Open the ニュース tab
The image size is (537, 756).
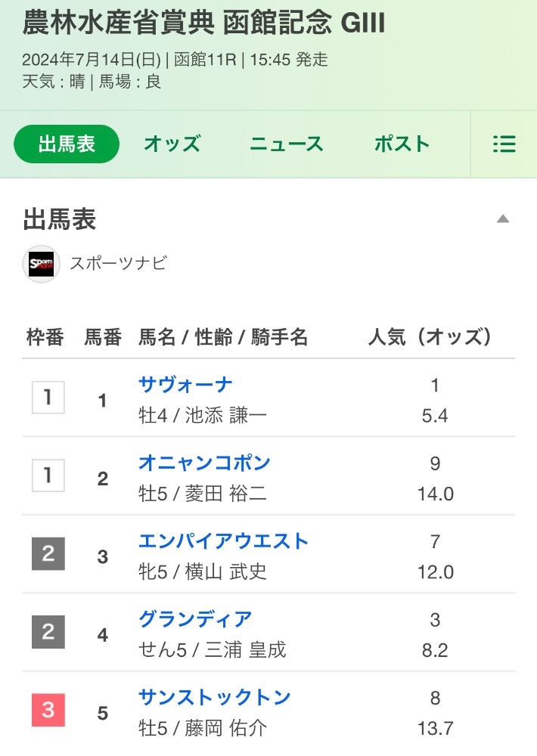(x=287, y=144)
